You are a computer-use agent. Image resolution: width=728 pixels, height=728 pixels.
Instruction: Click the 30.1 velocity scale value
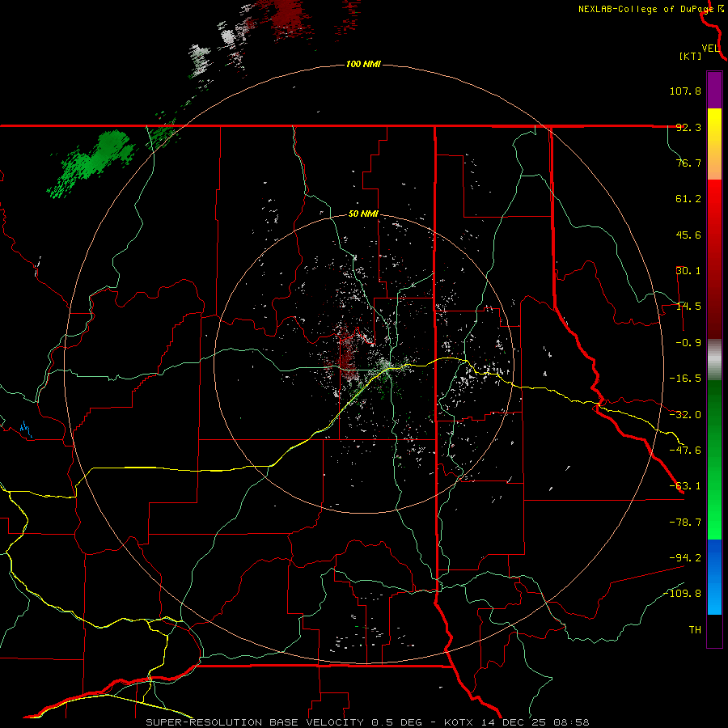688,271
